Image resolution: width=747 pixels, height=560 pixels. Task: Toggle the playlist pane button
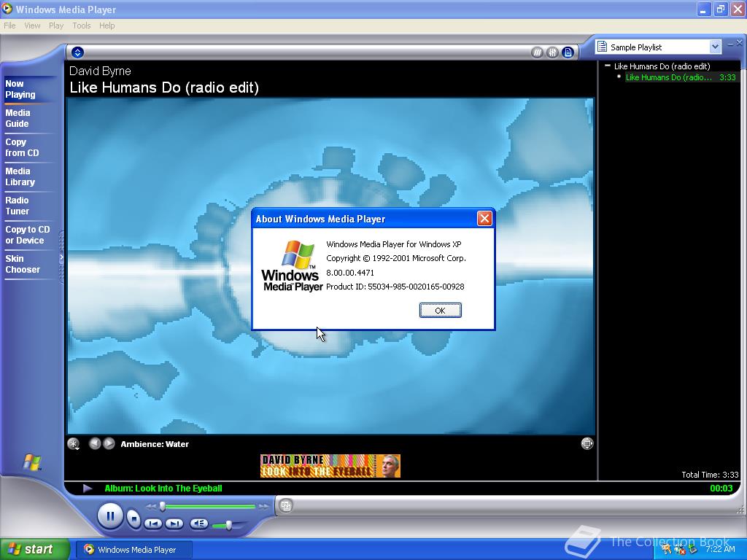point(568,52)
